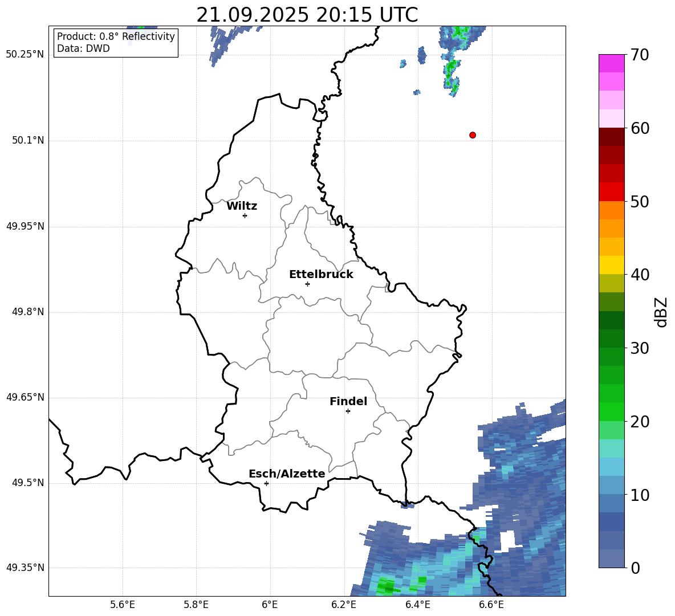
Task: Click colorbar tick label 0
Action: 635,568
